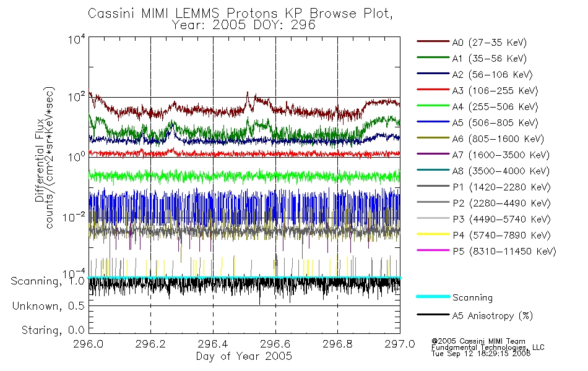The image size is (588, 371).
Task: Click the A5 Anisotropy (%) legend label
Action: (493, 316)
